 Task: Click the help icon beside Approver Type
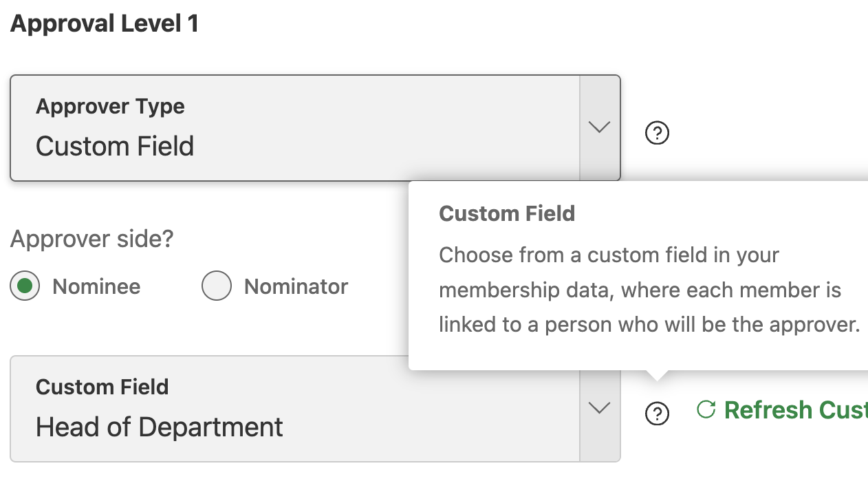coord(657,132)
